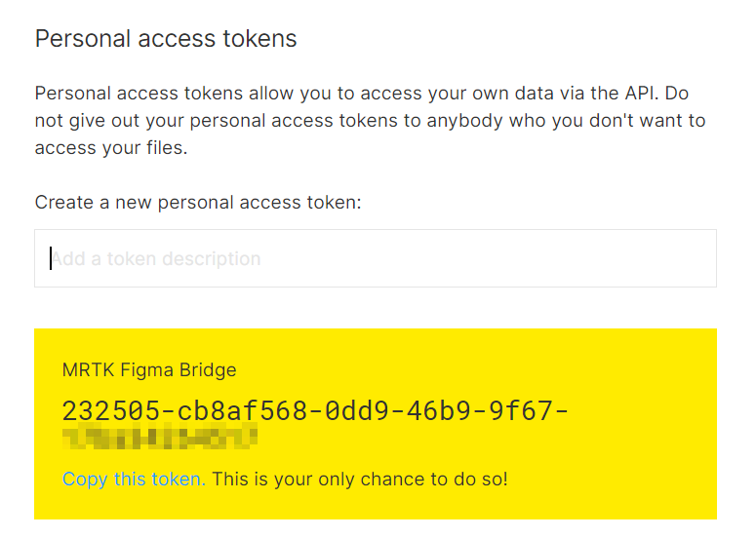756x538 pixels.
Task: Click the empty yellow area beside token name
Action: pos(488,370)
